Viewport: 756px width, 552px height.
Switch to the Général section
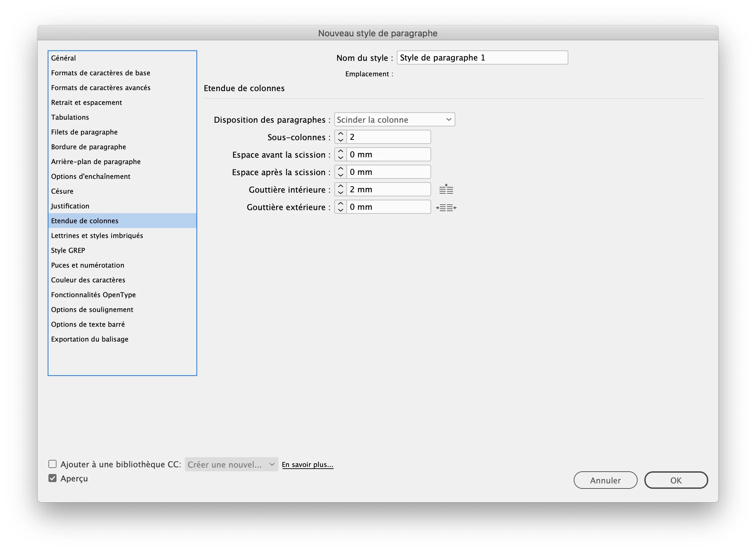click(64, 58)
